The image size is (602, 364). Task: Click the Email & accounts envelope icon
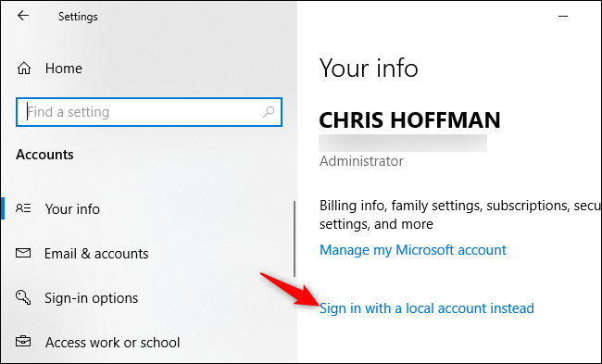23,253
